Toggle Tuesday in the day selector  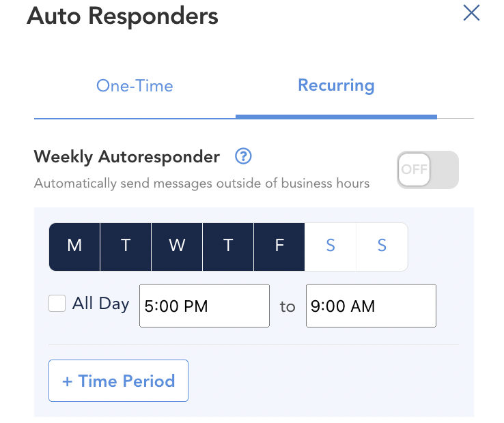tap(126, 247)
